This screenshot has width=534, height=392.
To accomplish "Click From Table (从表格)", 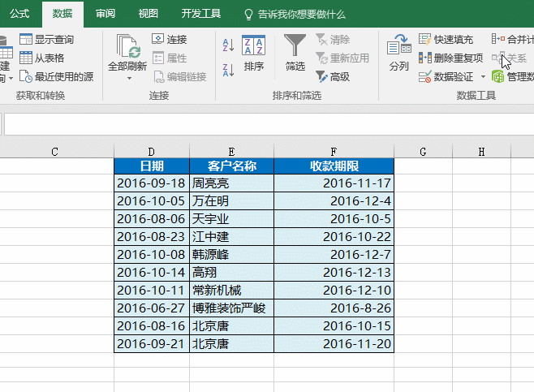I will (42, 58).
